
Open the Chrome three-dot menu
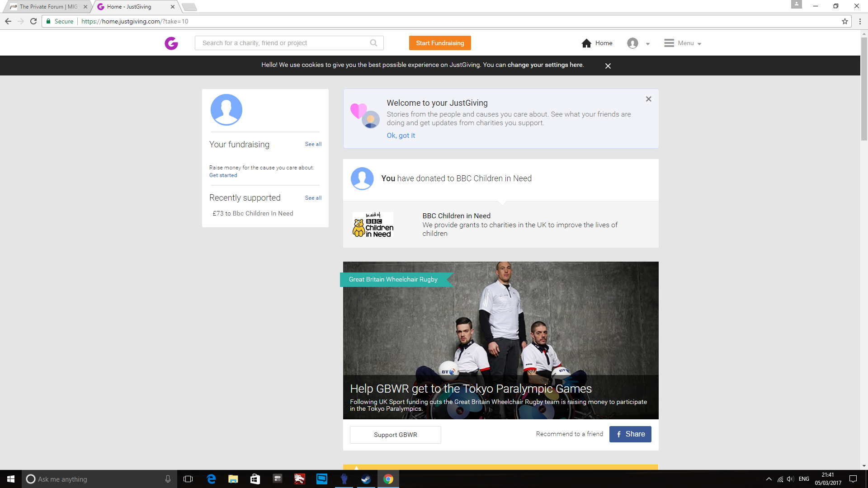click(860, 21)
